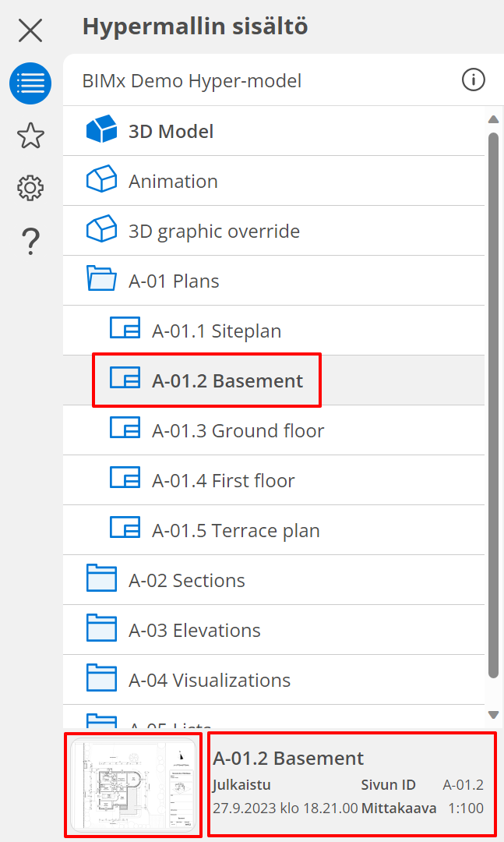
Task: Expand the A-04 Visualizations folder
Action: pyautogui.click(x=209, y=681)
